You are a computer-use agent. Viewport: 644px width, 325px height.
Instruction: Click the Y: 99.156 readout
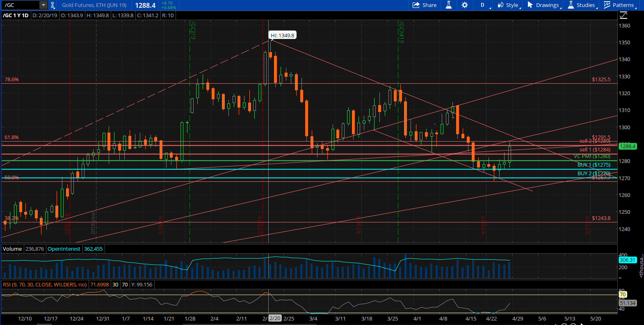pos(142,285)
